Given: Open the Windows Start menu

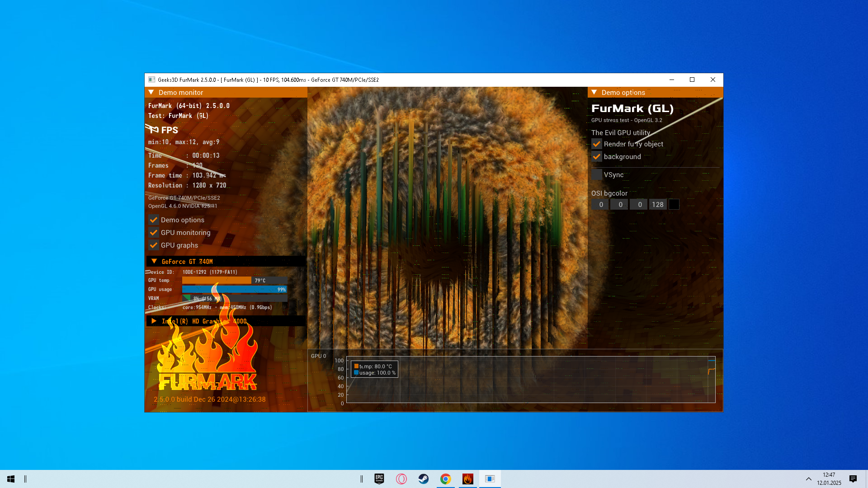Looking at the screenshot, I should click(11, 479).
